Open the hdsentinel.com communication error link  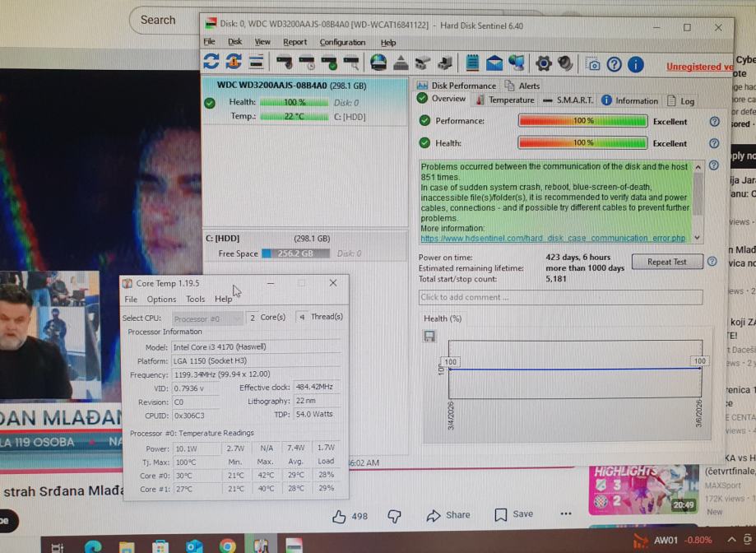553,238
